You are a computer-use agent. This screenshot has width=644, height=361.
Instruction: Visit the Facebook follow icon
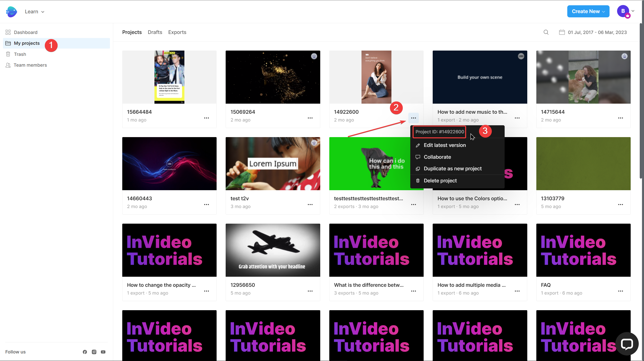(85, 352)
